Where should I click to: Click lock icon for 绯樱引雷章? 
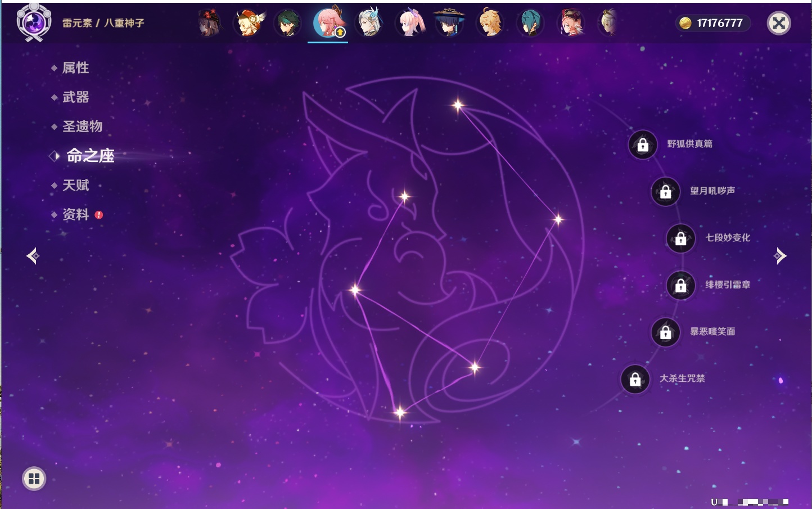pyautogui.click(x=681, y=286)
